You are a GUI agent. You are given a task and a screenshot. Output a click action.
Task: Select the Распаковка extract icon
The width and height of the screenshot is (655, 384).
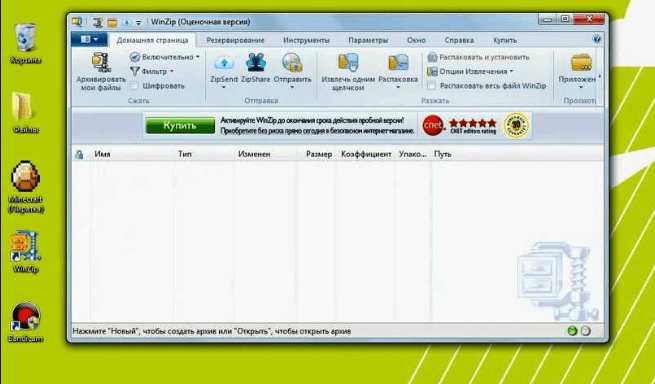[x=398, y=63]
